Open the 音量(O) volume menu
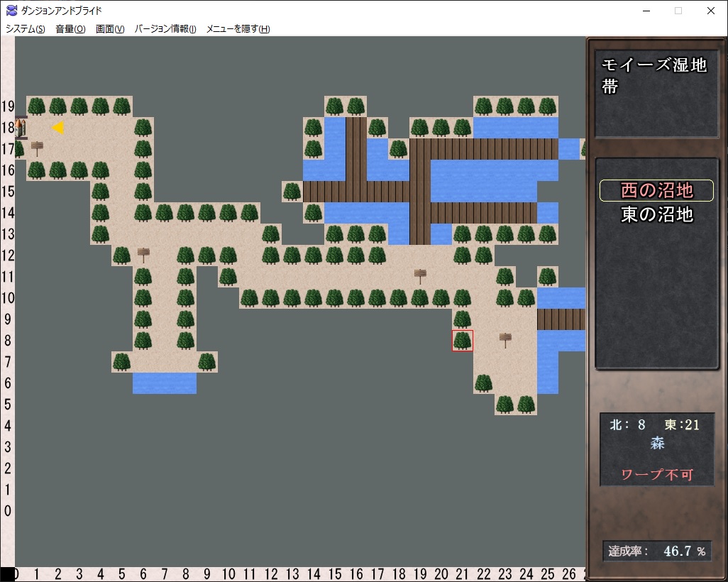 [x=70, y=29]
